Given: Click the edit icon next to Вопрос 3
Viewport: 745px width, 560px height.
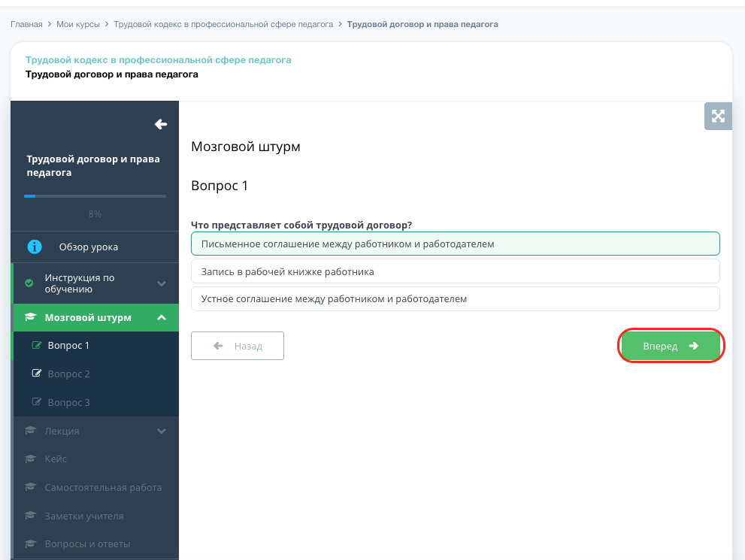Looking at the screenshot, I should (x=36, y=402).
